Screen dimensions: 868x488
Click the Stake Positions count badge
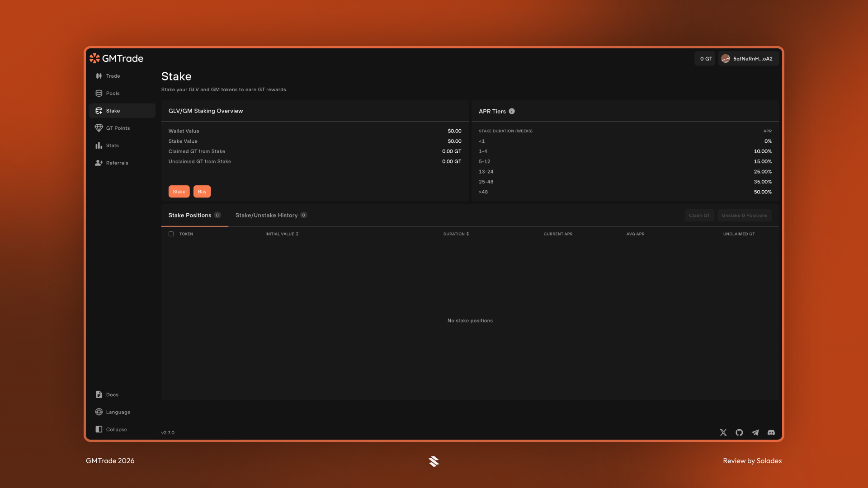[x=217, y=215]
